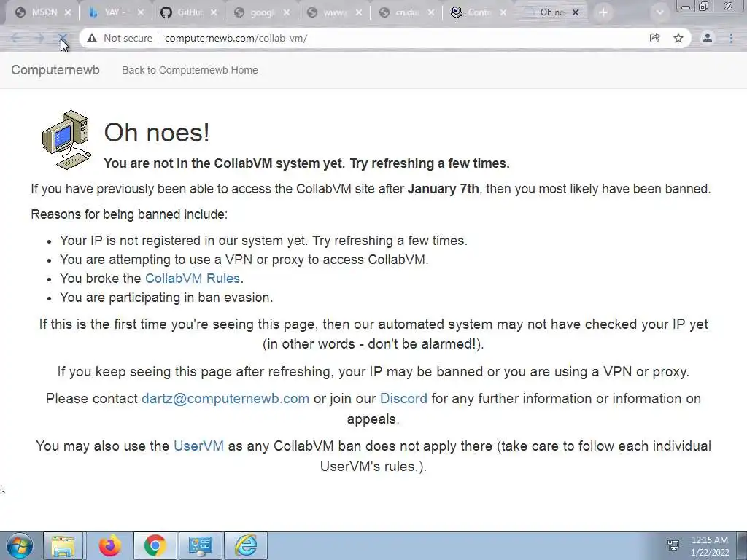Open the GitHub tab
The height and width of the screenshot is (560, 747).
189,13
